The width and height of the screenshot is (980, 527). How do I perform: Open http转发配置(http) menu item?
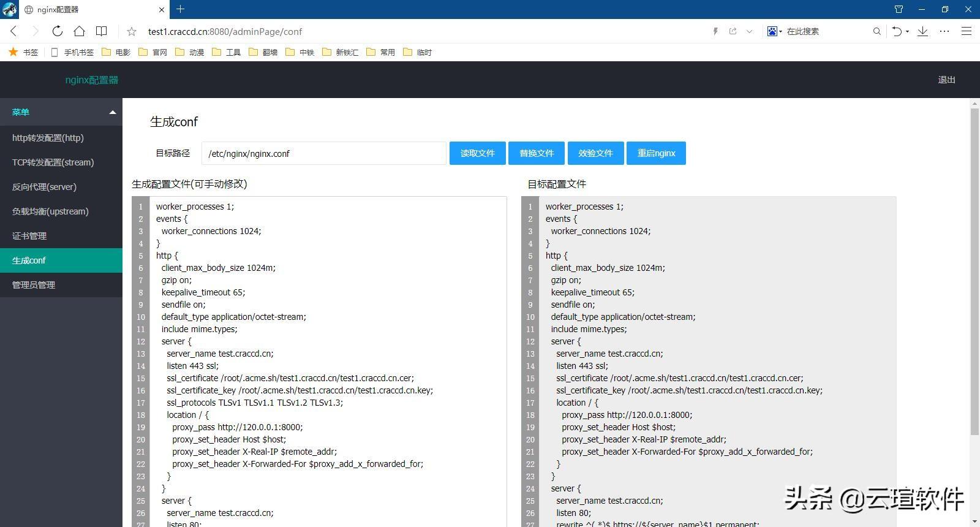pos(61,138)
